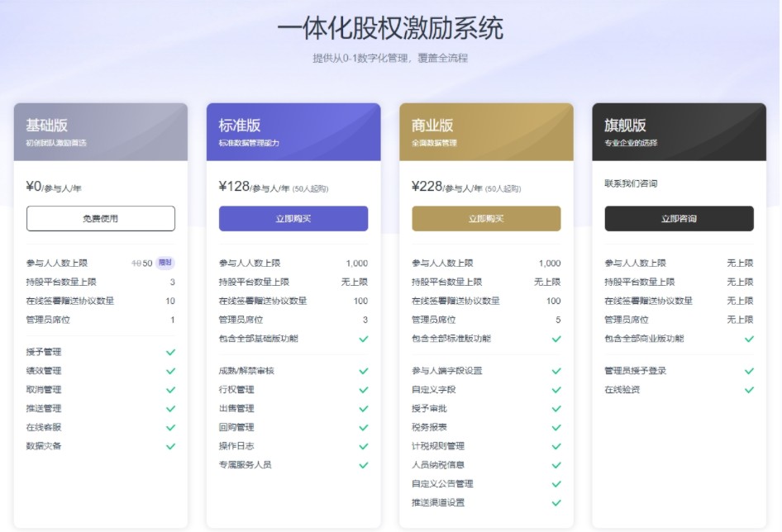Select the 商业版 plan header
Screen dimensions: 782x532
pos(486,131)
